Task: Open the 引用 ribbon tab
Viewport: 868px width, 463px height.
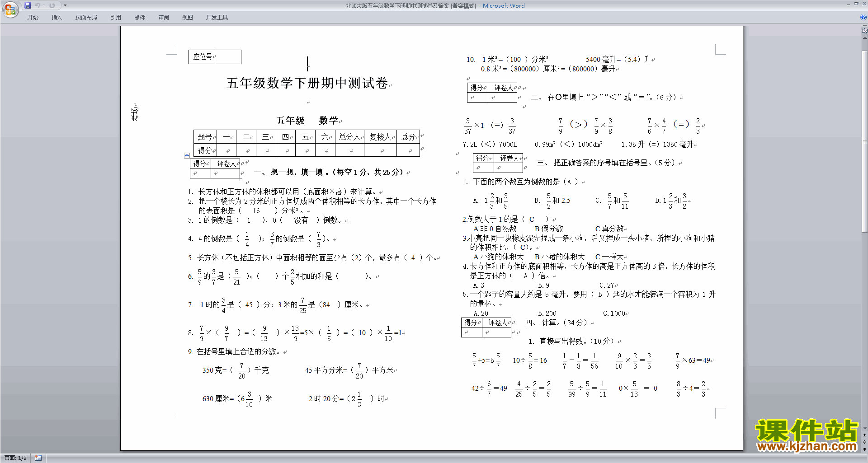Action: click(x=116, y=18)
